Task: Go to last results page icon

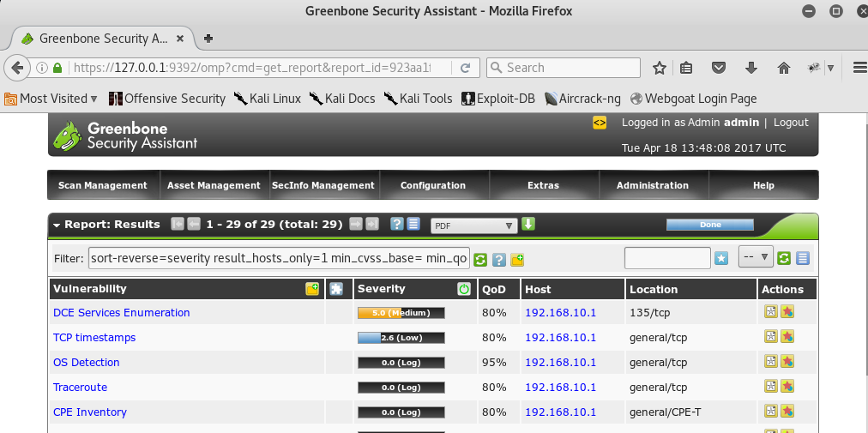Action: pyautogui.click(x=372, y=225)
